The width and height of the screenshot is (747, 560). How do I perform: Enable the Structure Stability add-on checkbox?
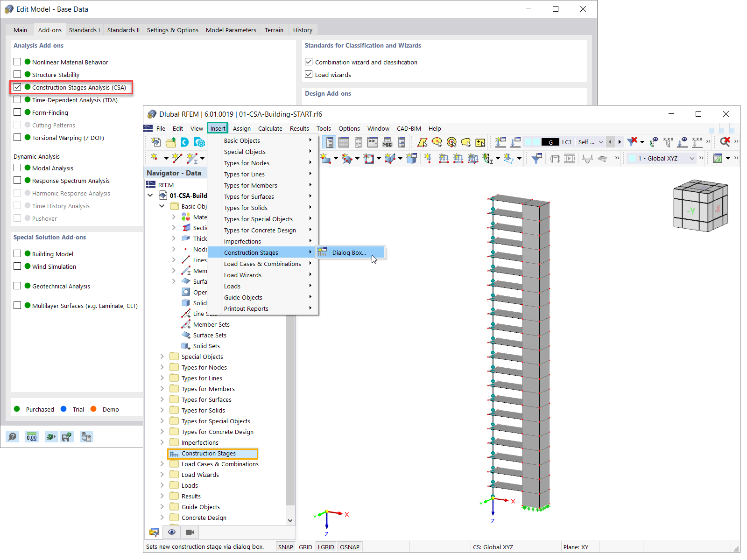tap(17, 74)
